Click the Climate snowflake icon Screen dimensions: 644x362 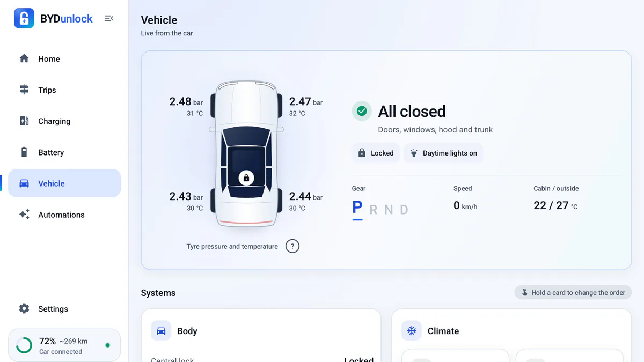click(x=412, y=331)
